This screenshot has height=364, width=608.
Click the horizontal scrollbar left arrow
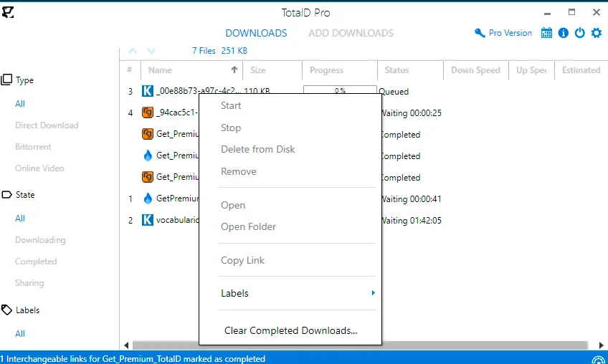click(126, 345)
